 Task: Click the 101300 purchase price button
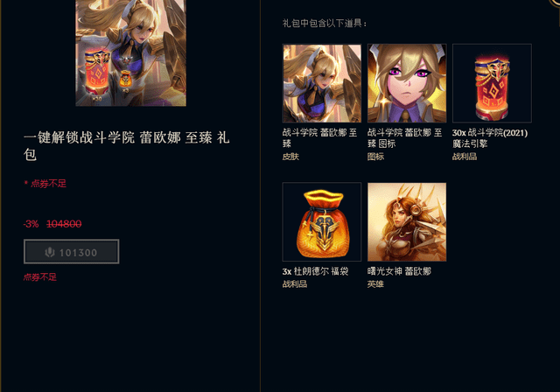72,252
